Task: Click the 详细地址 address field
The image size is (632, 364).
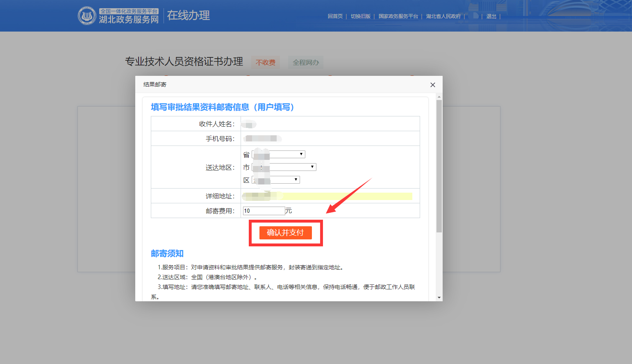Action: [x=328, y=196]
